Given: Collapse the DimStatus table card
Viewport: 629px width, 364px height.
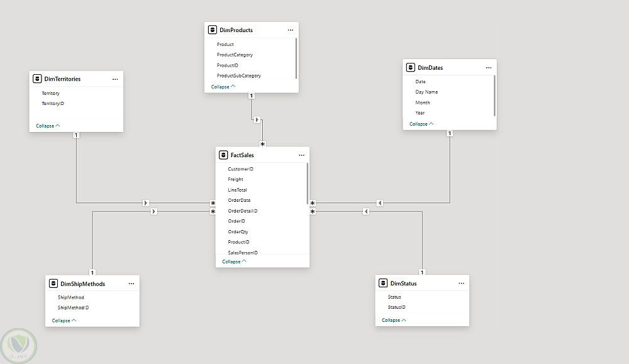Looking at the screenshot, I should click(x=394, y=320).
